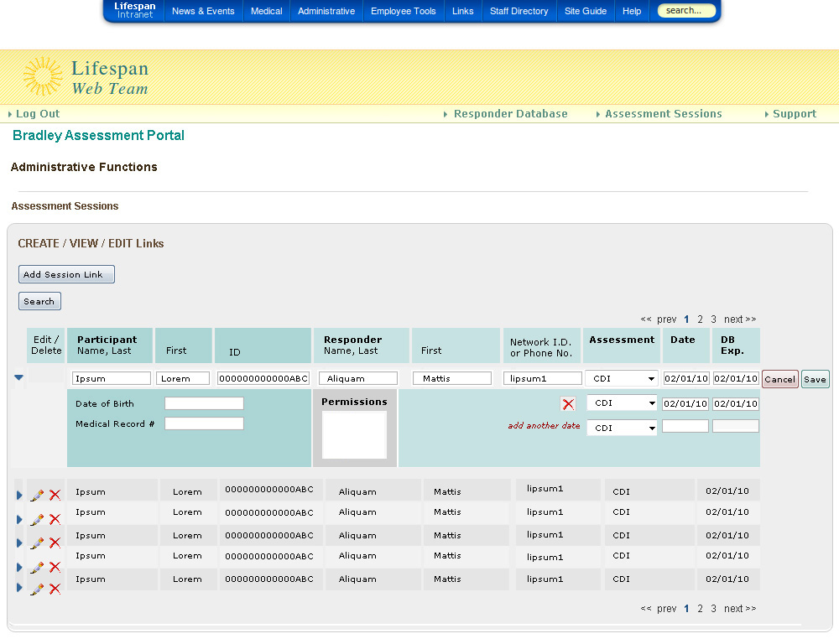Click the participant first name field containing Lorem
839x644 pixels.
tap(182, 378)
